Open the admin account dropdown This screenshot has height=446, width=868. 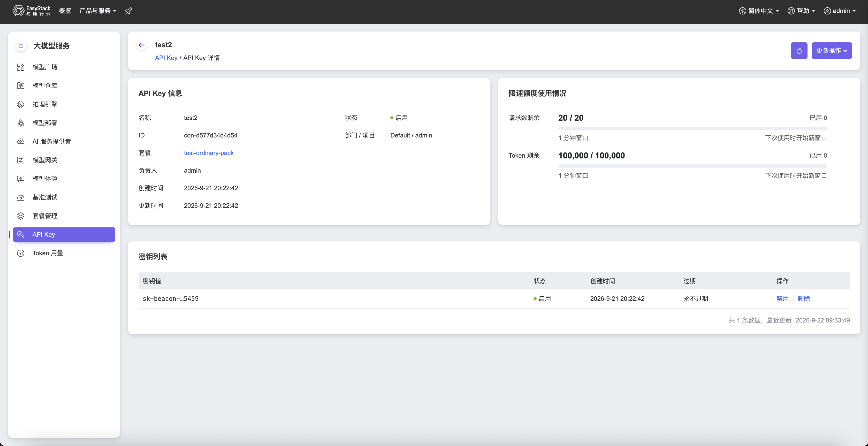coord(840,11)
